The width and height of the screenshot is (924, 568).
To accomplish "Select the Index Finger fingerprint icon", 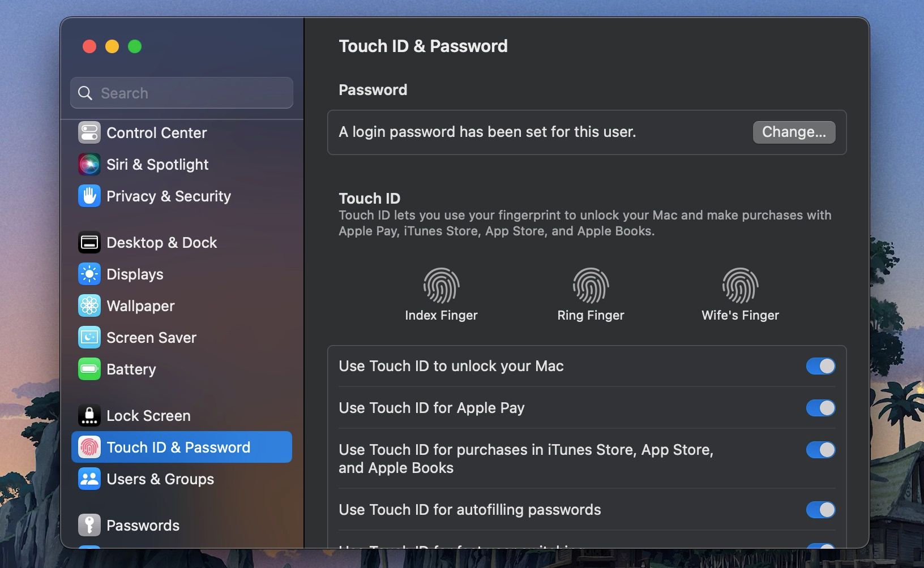I will point(441,285).
